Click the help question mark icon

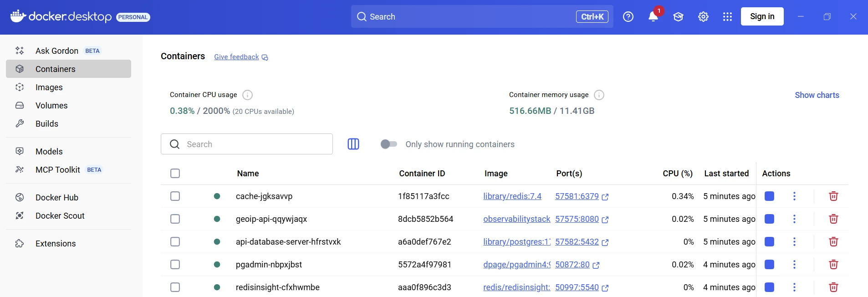tap(628, 17)
